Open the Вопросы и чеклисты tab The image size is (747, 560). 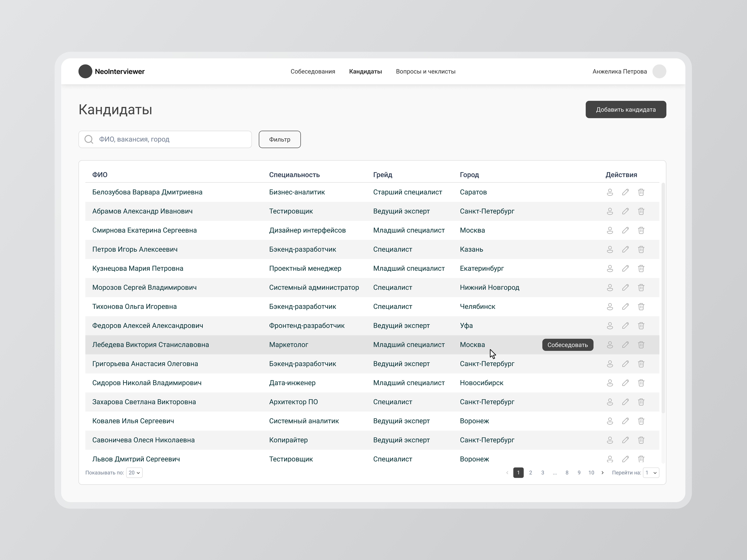(x=426, y=72)
